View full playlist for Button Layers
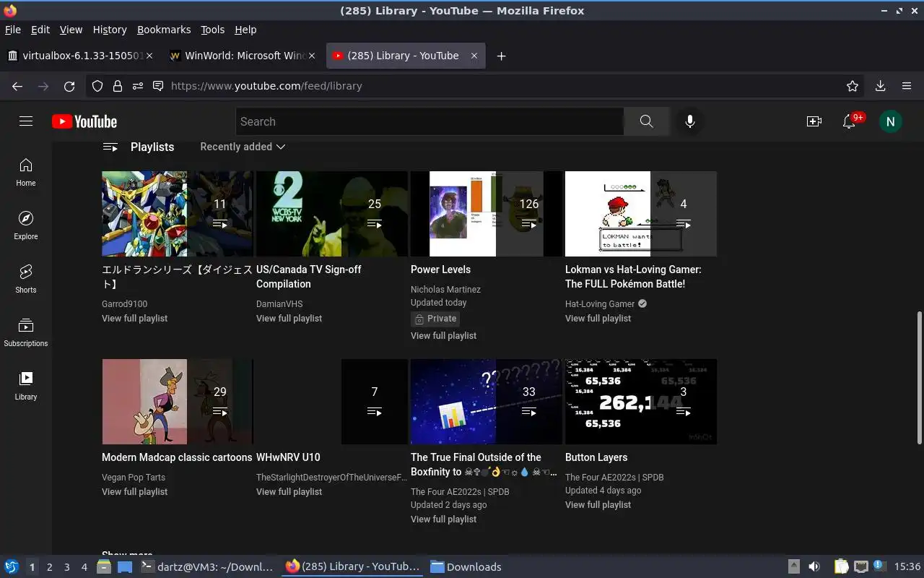This screenshot has width=924, height=578. [x=598, y=505]
